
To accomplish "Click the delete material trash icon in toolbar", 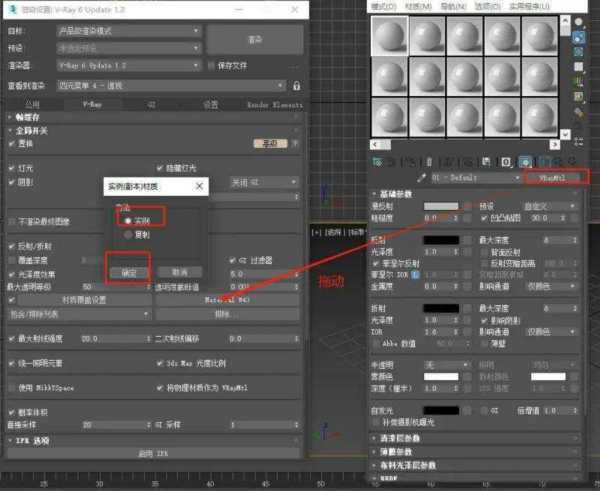I will tap(429, 162).
